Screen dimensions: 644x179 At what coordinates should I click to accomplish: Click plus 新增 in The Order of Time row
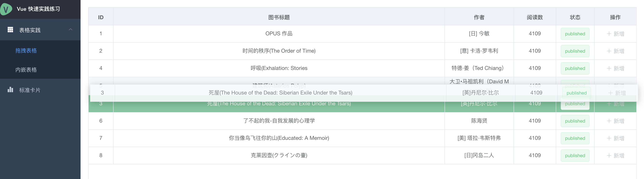615,51
